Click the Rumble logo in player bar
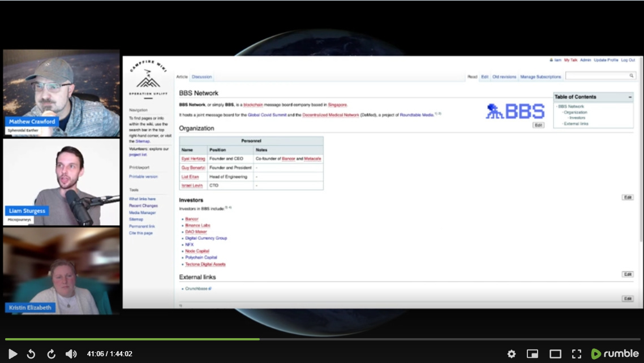 (615, 353)
